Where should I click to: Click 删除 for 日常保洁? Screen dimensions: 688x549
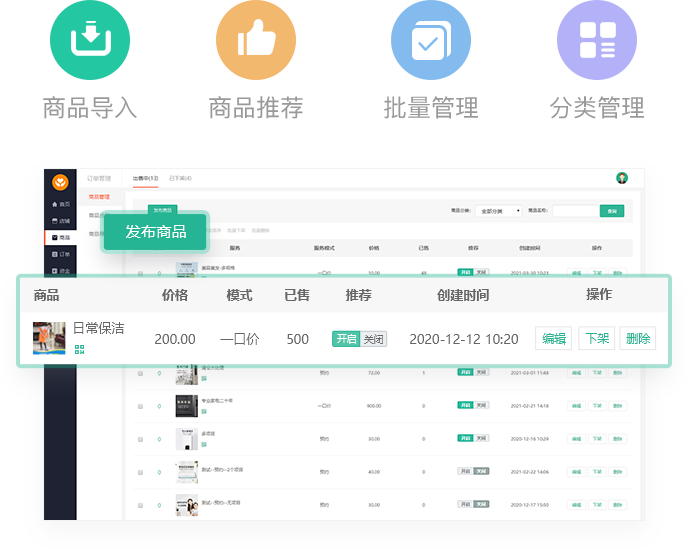click(638, 338)
